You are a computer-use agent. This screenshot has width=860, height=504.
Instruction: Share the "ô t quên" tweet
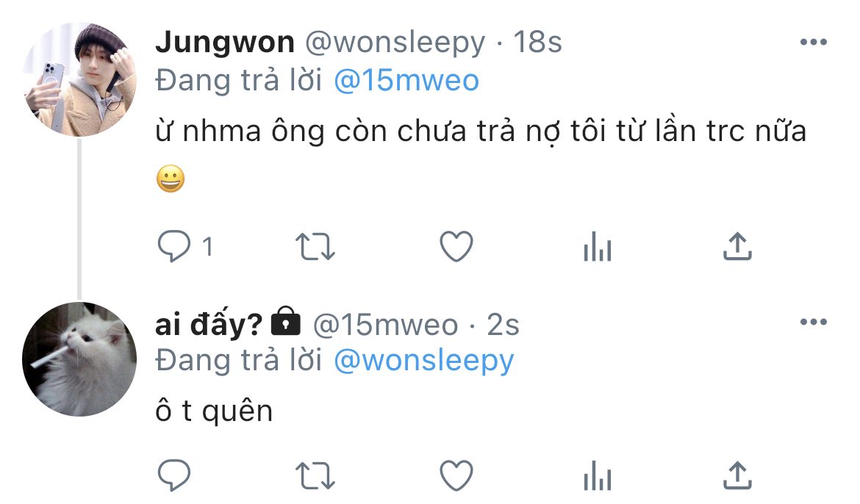(738, 475)
